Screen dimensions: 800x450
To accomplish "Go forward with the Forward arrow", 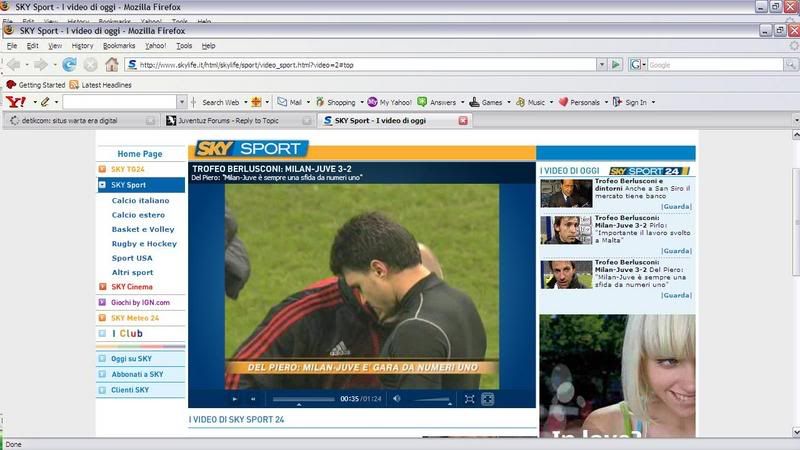I will click(41, 65).
